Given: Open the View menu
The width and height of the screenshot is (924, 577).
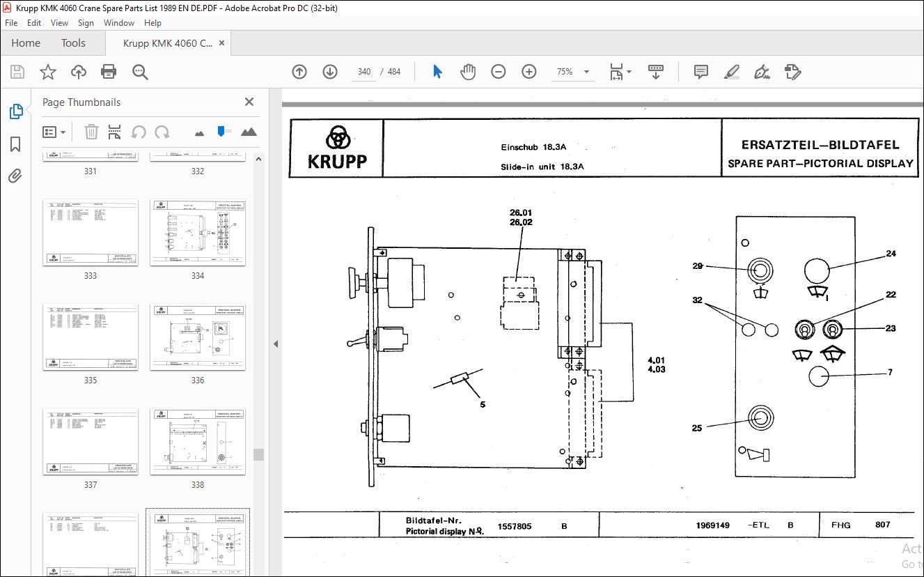Looking at the screenshot, I should coord(59,23).
